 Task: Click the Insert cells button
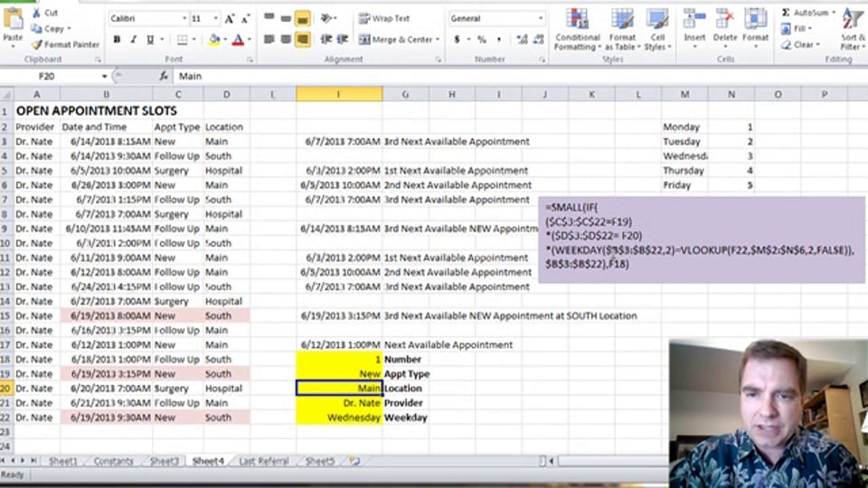694,28
